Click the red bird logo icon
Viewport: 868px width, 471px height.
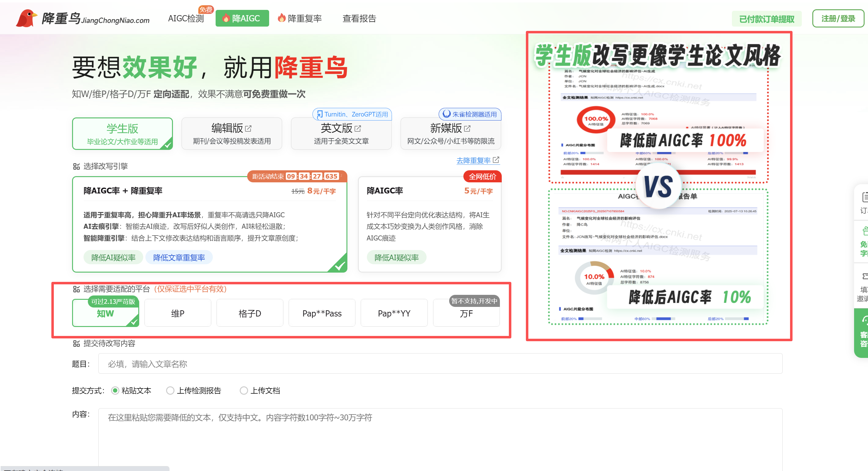(x=26, y=18)
